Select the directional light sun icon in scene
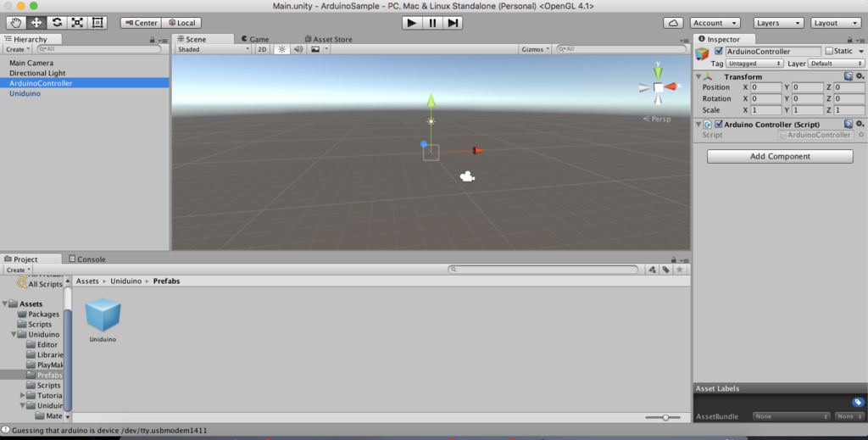 pos(431,121)
